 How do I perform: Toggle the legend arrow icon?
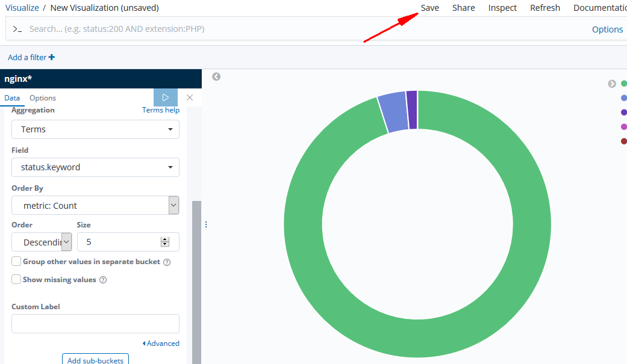612,84
